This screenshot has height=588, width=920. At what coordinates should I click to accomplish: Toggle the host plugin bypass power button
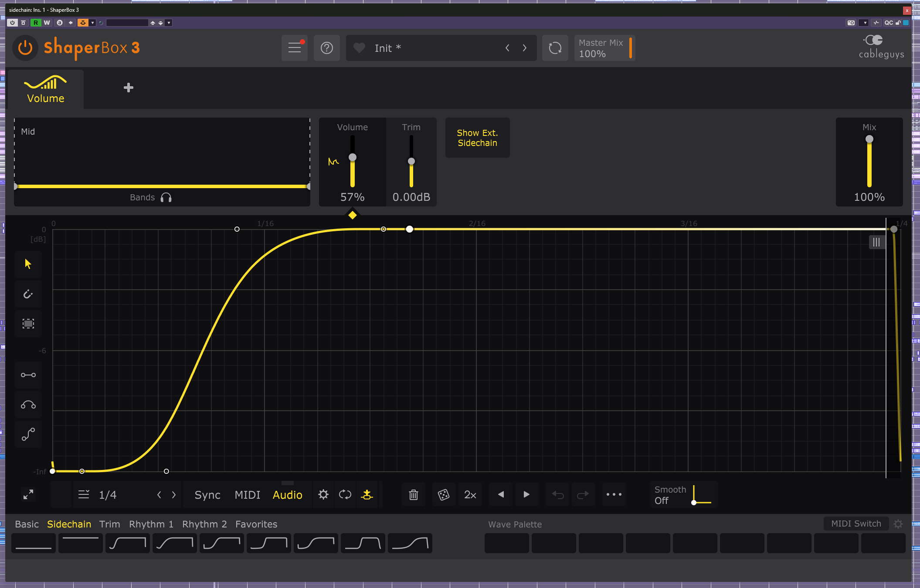pos(12,23)
